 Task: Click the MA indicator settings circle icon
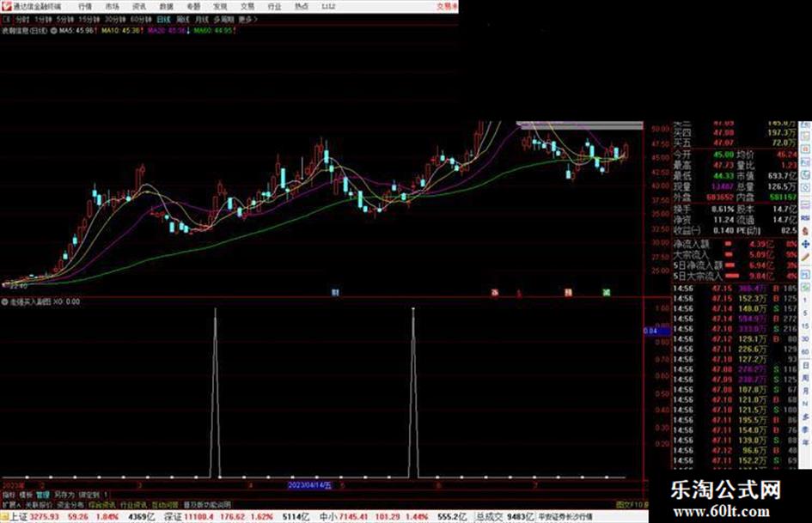[53, 31]
